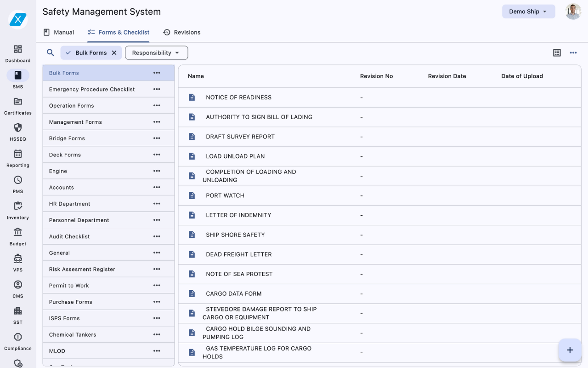The height and width of the screenshot is (368, 588).
Task: Click the user profile avatar
Action: [573, 11]
